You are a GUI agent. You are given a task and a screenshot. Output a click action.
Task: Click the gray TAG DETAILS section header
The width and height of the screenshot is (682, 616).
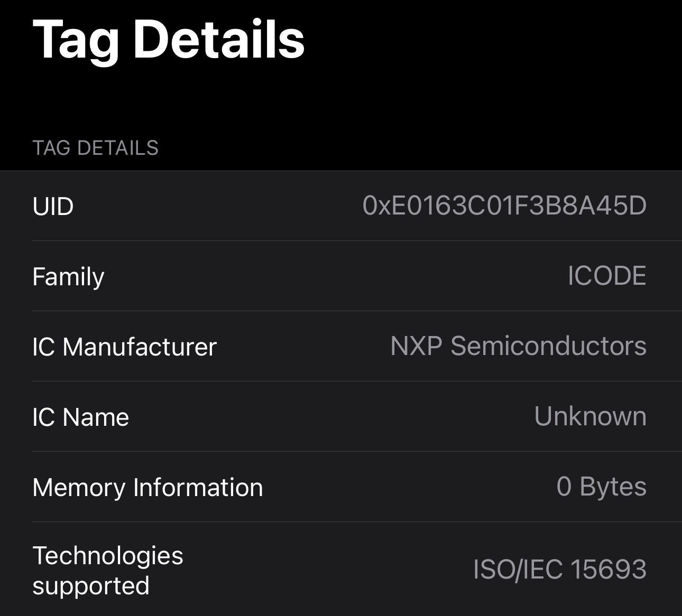(95, 148)
